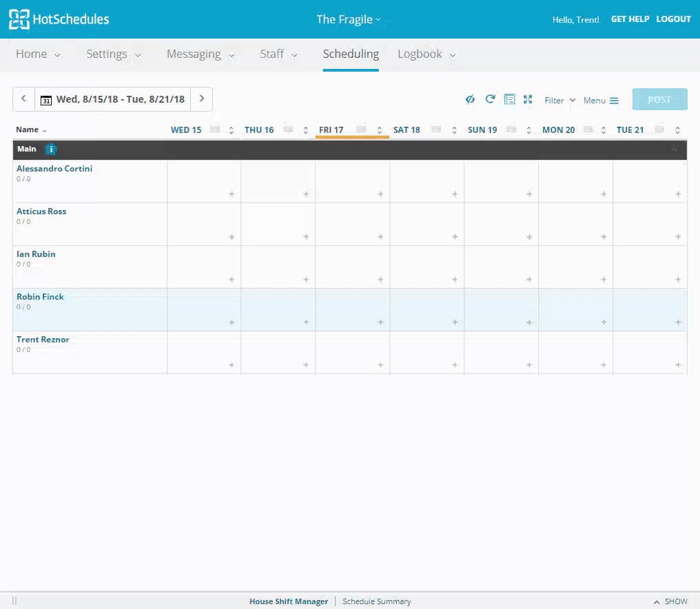Click the Main schedule info icon
This screenshot has width=700, height=609.
pyautogui.click(x=51, y=149)
